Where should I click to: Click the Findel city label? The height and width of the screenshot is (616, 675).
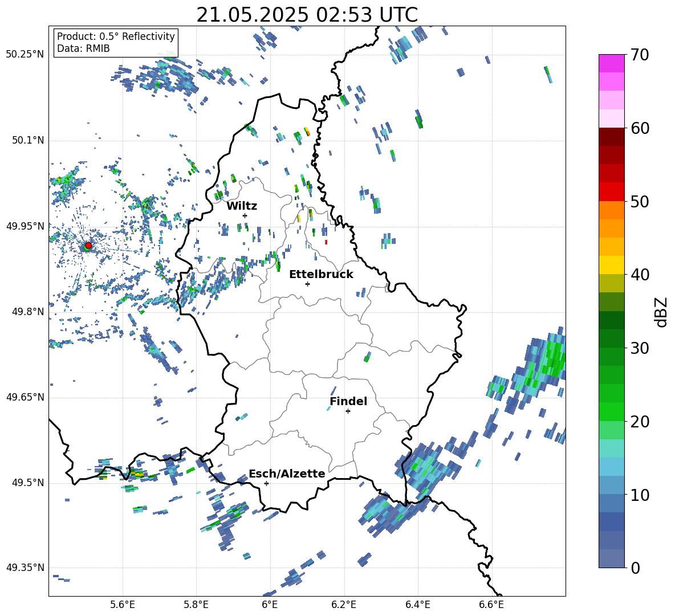(348, 401)
